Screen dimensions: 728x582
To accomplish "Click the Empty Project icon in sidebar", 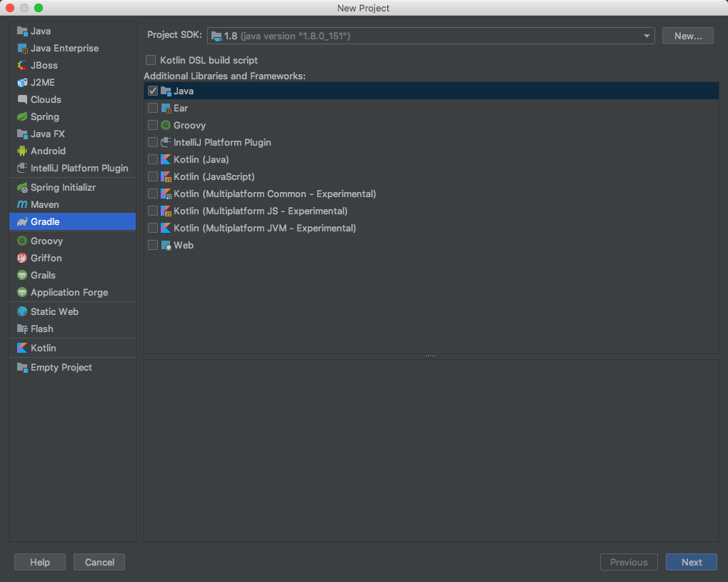I will tap(22, 367).
